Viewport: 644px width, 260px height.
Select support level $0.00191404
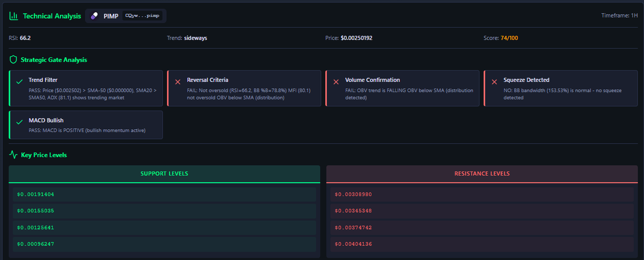(x=164, y=194)
